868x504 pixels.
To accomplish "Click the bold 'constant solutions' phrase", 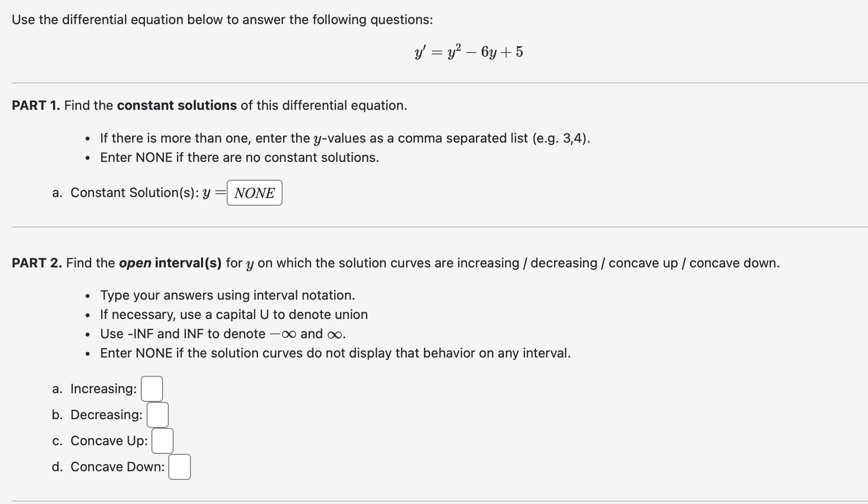I will pos(177,105).
